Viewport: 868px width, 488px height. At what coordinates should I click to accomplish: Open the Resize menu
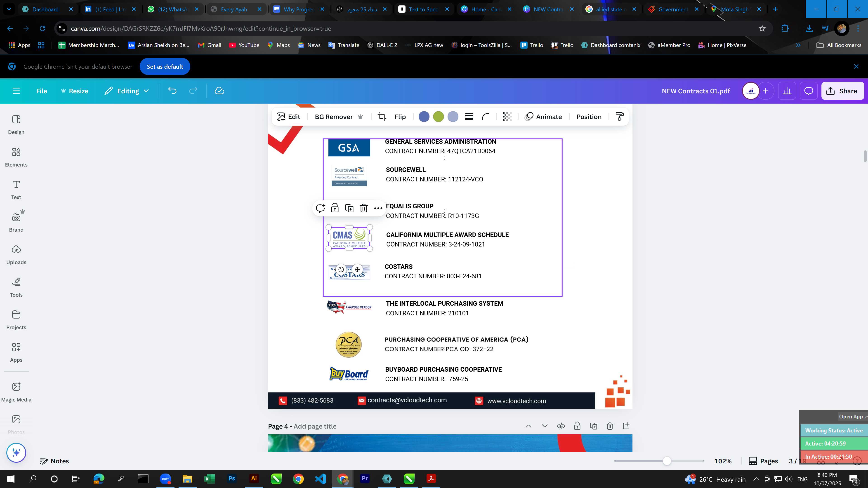(74, 91)
